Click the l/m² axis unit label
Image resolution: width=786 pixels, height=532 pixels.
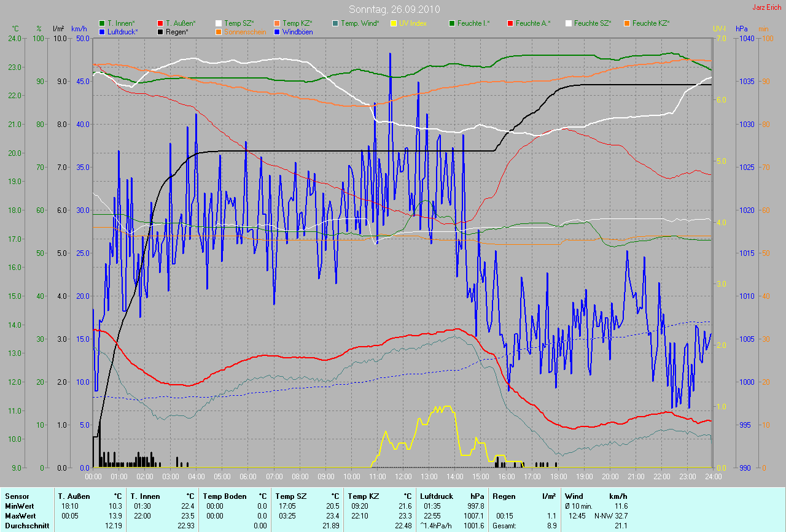[58, 28]
